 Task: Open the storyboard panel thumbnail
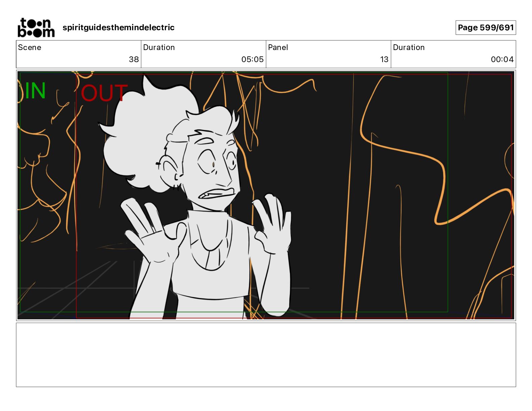pos(266,195)
